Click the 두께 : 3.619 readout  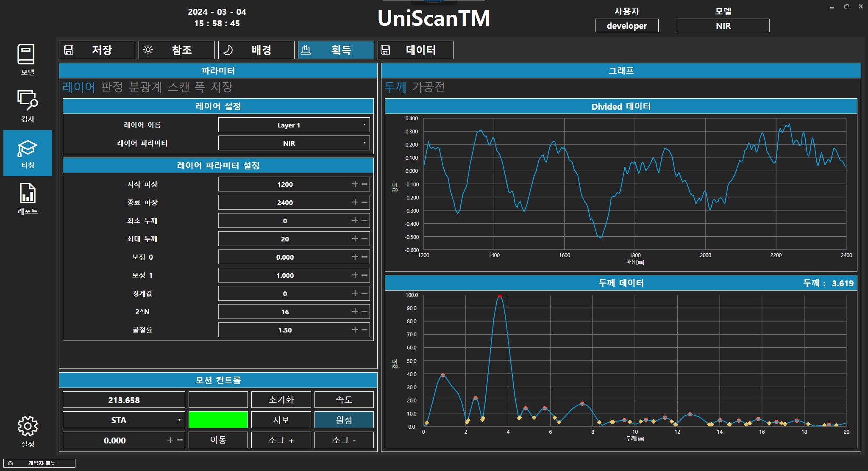click(x=828, y=283)
